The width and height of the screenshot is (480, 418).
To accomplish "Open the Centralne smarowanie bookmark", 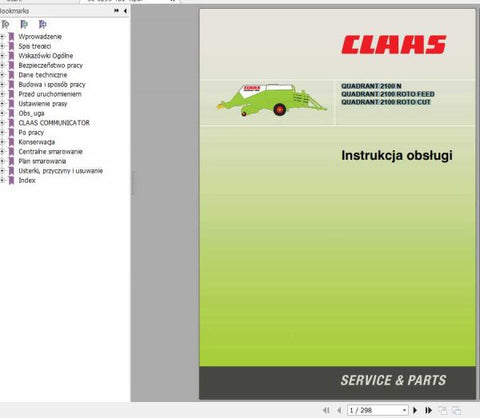I will [x=50, y=152].
